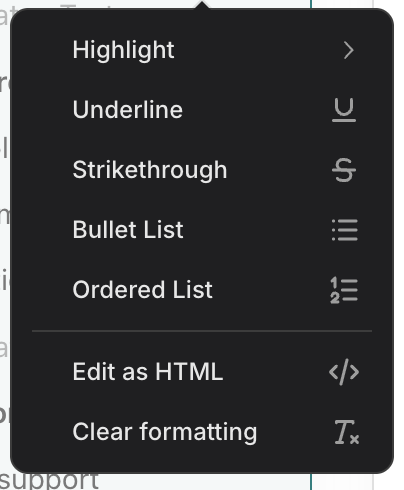Click the separator line above Edit as HTML
Viewport: 404px width, 490px height.
point(202,331)
